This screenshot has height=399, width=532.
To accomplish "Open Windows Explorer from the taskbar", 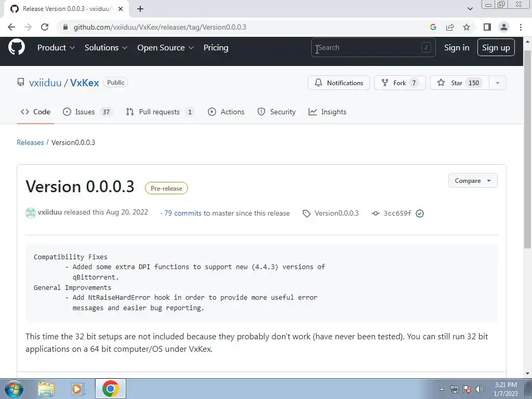I will coord(46,389).
